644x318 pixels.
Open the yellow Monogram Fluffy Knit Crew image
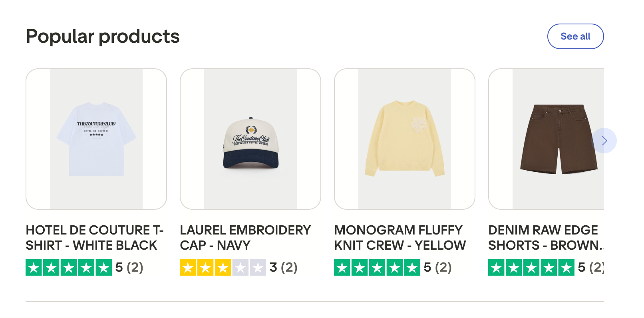point(405,139)
